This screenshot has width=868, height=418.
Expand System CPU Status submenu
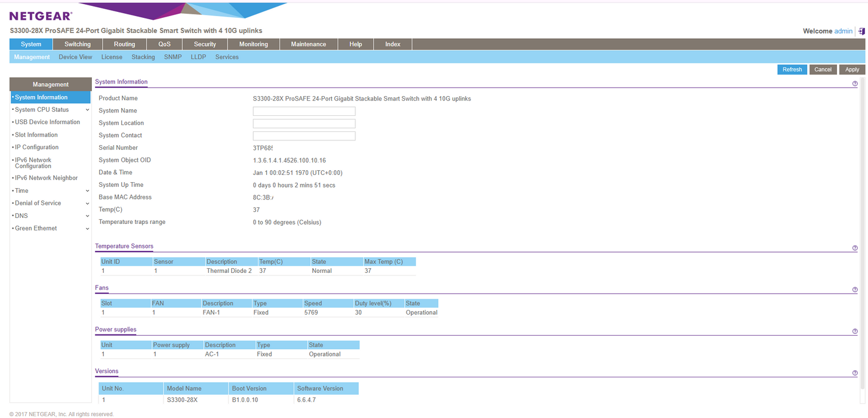click(x=87, y=110)
